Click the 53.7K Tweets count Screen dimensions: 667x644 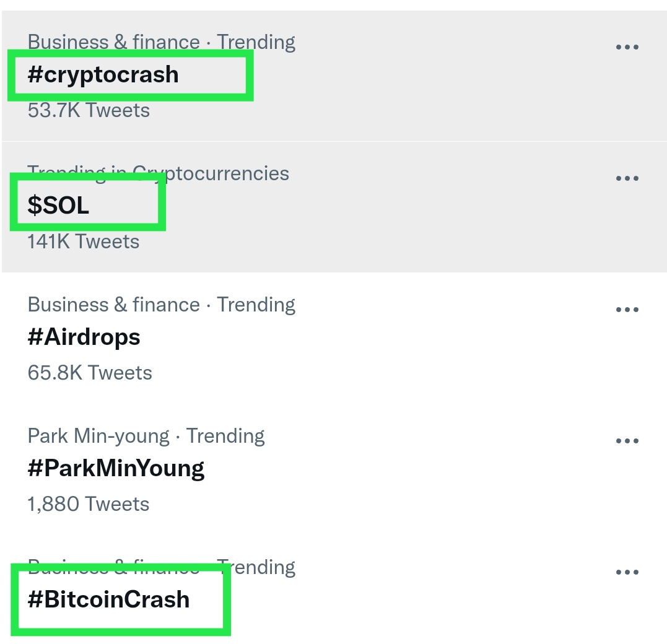[x=89, y=111]
